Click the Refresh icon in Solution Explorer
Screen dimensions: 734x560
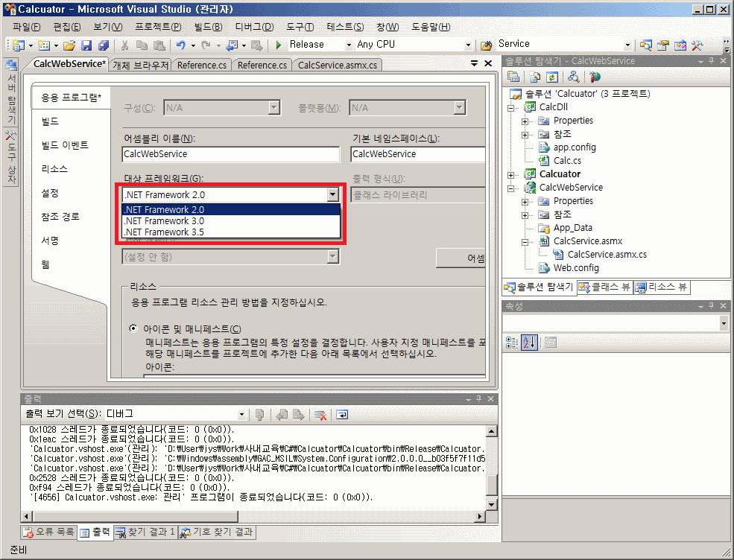(x=552, y=77)
